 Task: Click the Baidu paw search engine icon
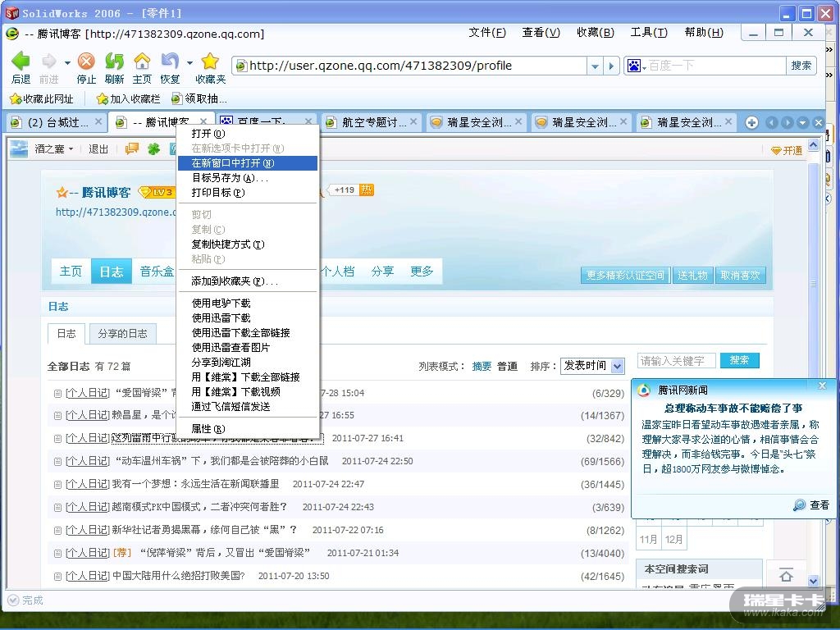(634, 66)
